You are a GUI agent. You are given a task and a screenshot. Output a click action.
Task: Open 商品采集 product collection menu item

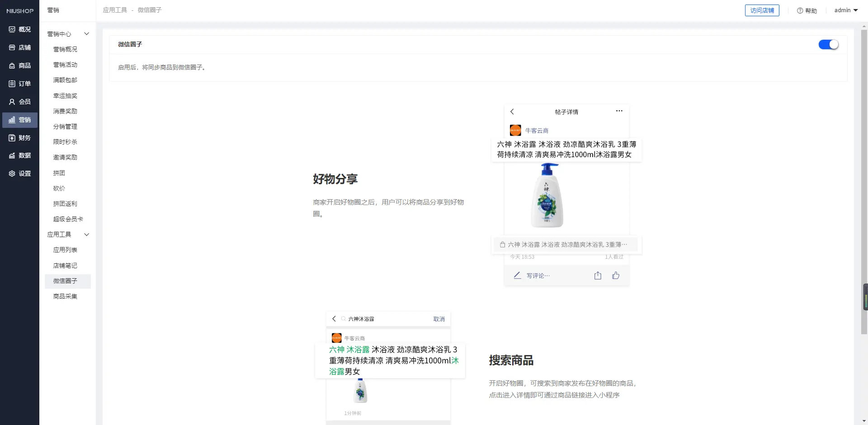(65, 296)
